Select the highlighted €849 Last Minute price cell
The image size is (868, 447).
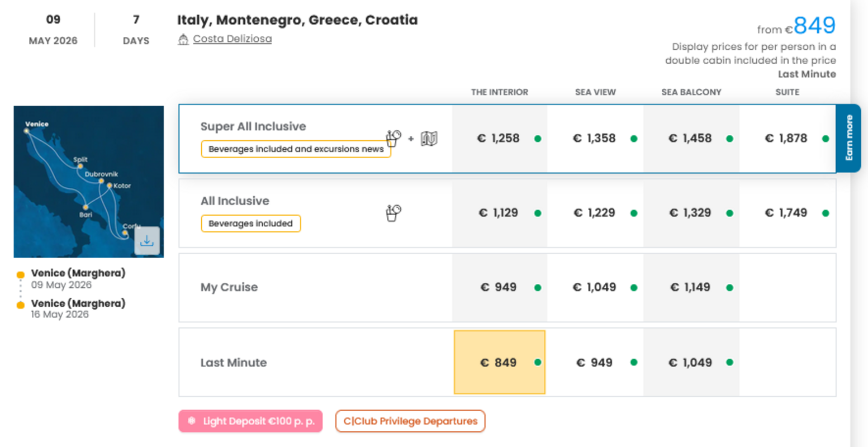499,362
